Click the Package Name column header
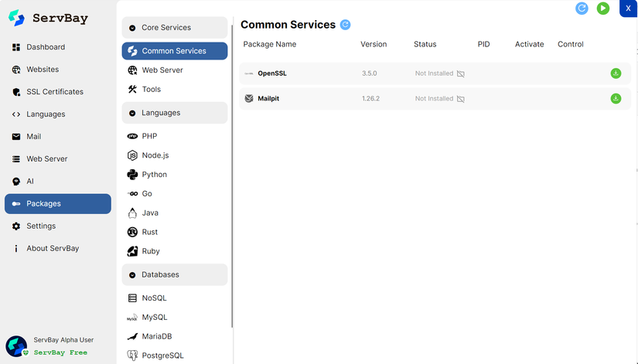The image size is (638, 364). click(x=270, y=44)
